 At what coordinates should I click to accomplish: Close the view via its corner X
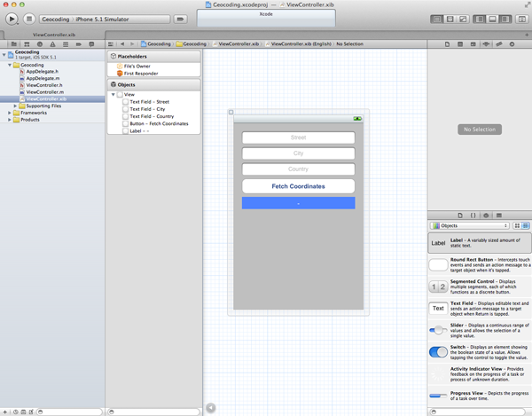click(231, 113)
